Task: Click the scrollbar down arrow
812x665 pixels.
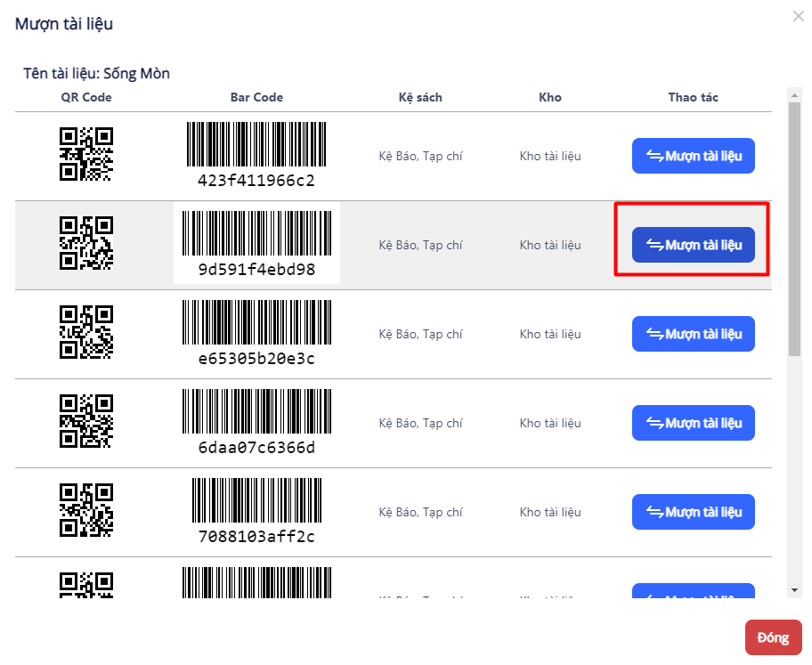Action: [794, 589]
